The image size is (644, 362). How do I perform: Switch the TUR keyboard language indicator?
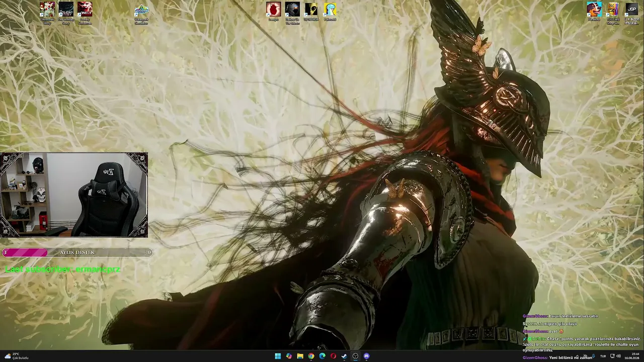coord(603,356)
